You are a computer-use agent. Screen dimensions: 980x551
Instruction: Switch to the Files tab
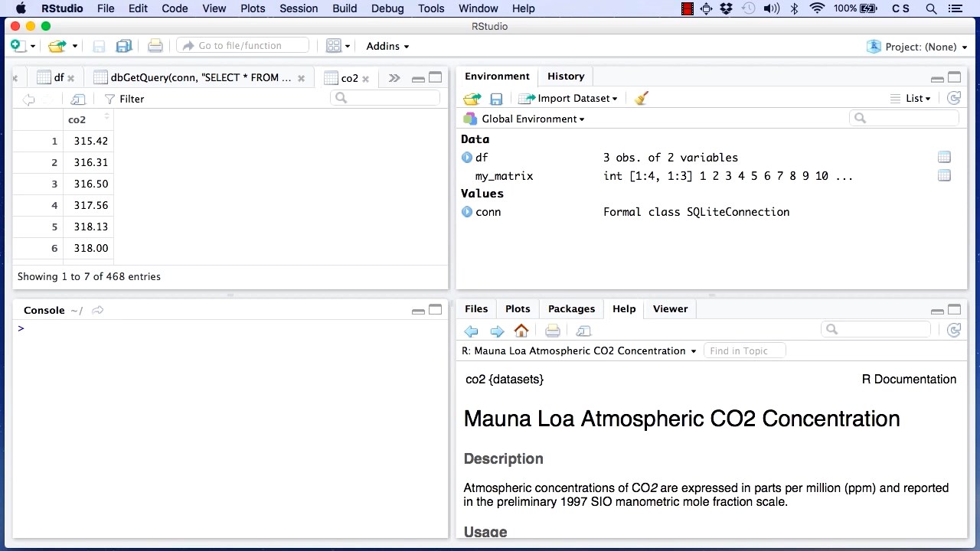pos(476,309)
